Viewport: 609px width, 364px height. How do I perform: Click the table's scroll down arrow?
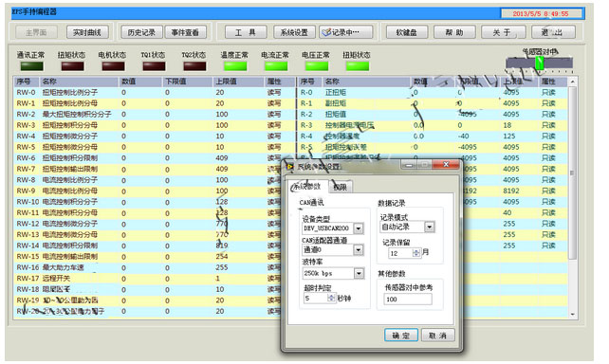573,315
